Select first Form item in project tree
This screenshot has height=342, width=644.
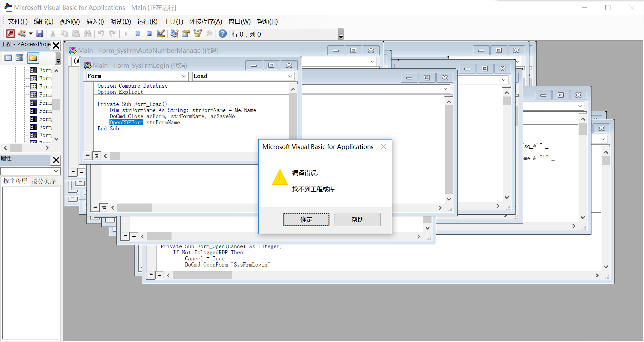(x=41, y=70)
